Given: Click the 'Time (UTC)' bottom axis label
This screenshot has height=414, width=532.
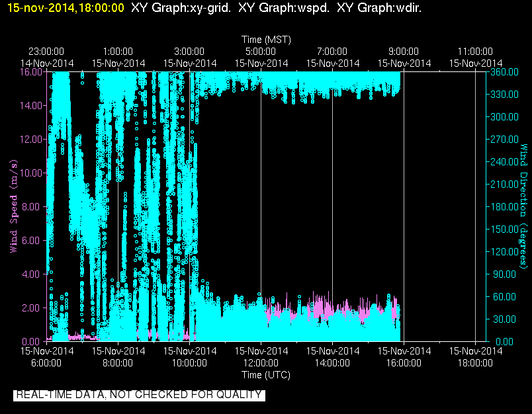Looking at the screenshot, I should 266,375.
